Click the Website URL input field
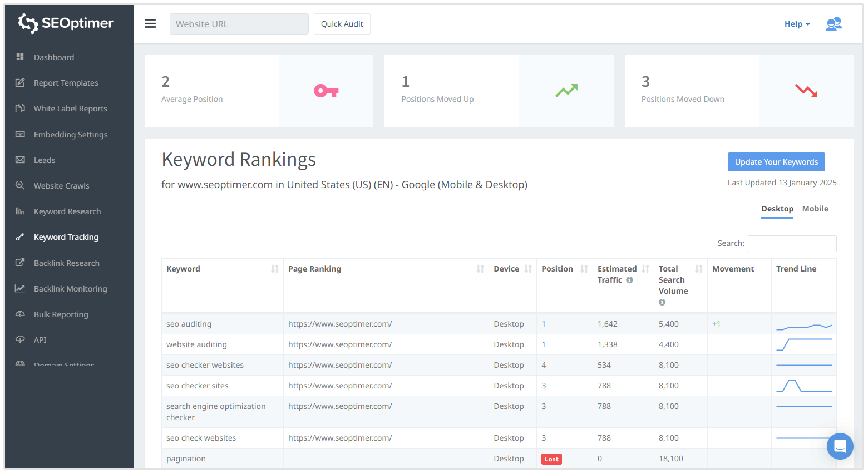This screenshot has height=473, width=868. 239,24
